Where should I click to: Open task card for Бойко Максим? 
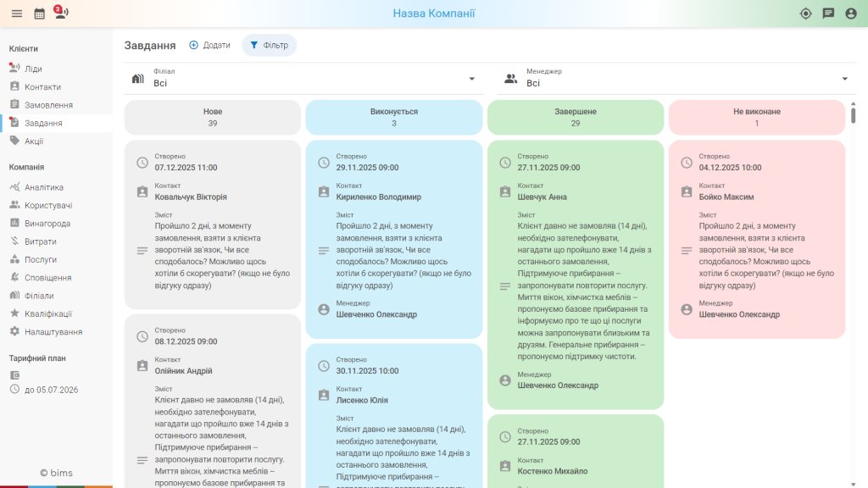(757, 239)
